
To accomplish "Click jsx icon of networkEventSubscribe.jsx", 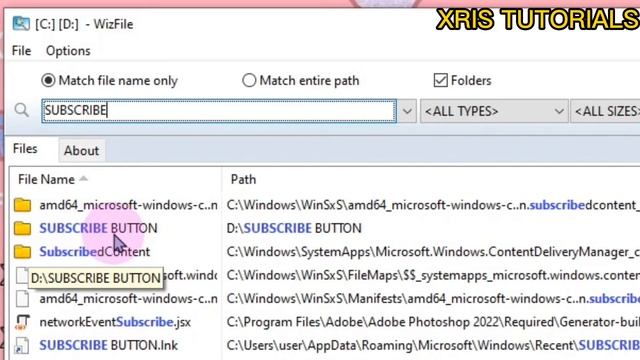I will (22, 322).
